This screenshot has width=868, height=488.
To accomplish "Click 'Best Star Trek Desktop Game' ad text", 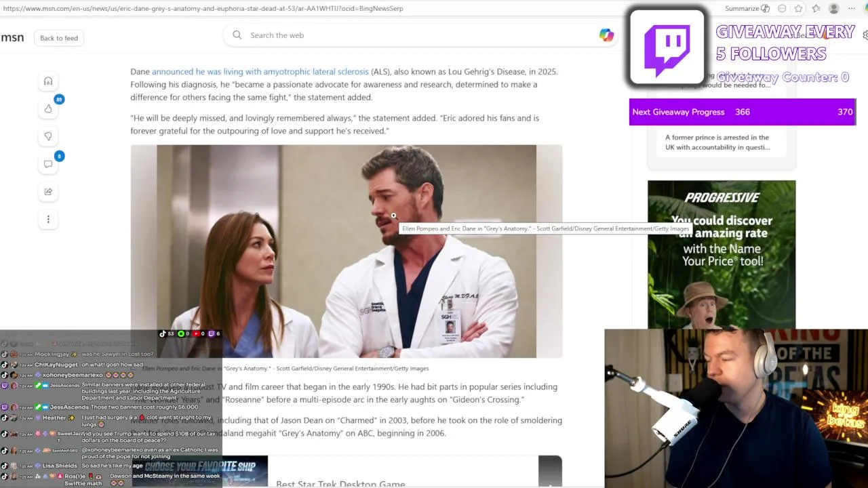I will tap(340, 483).
